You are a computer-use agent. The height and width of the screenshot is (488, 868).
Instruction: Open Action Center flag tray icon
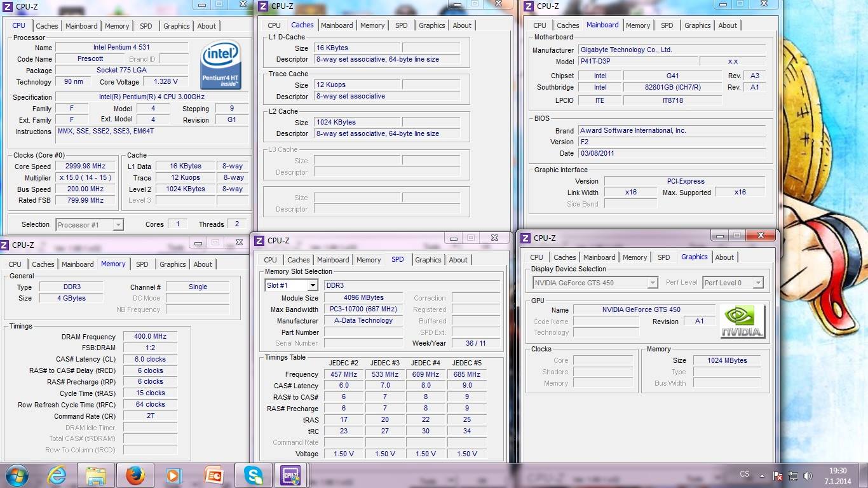[x=778, y=476]
